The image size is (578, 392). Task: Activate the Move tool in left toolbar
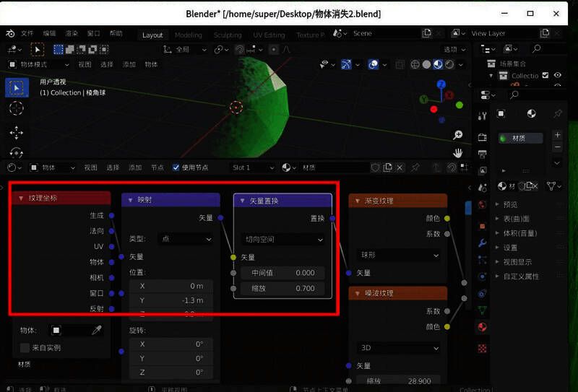click(17, 132)
